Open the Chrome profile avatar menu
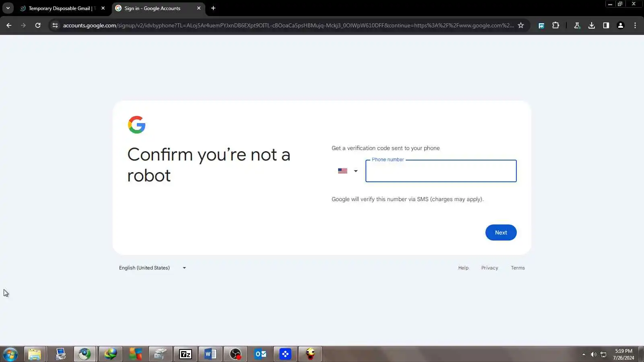 [621, 25]
